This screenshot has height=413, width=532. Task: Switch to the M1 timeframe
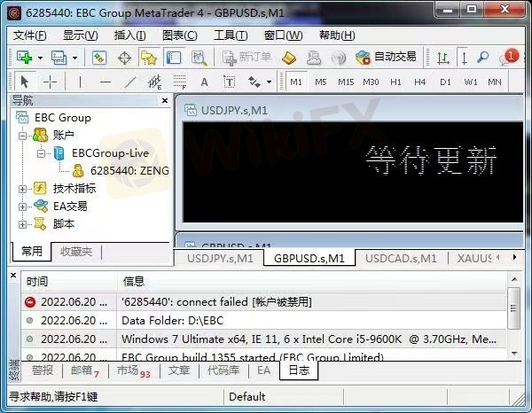(x=296, y=82)
